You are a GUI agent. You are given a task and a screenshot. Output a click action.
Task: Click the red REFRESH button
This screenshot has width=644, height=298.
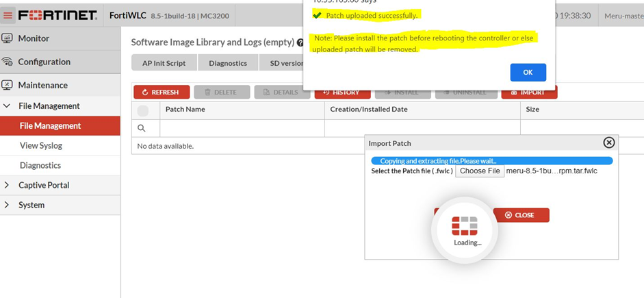click(x=161, y=92)
